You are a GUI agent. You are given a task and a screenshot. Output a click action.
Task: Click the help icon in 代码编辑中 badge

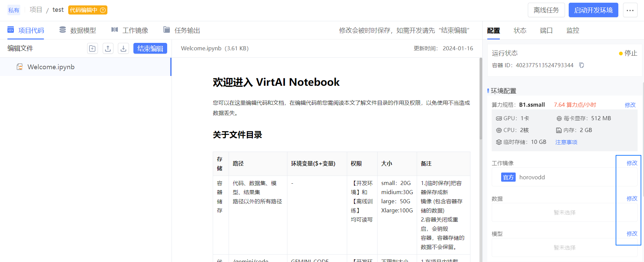click(103, 10)
